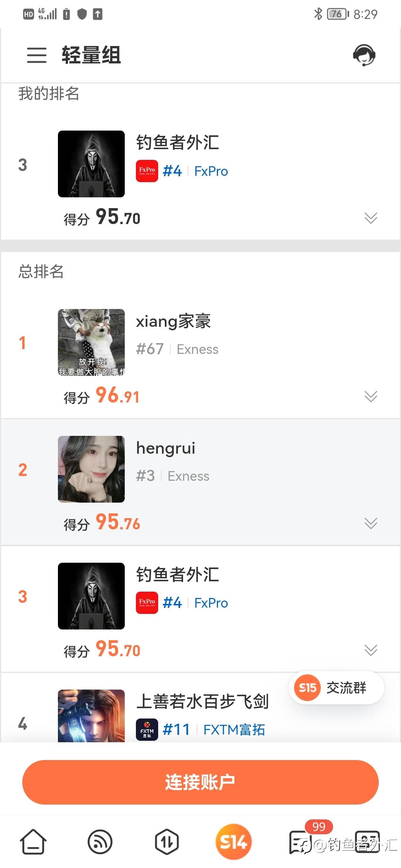Open the profile card tab

click(367, 842)
